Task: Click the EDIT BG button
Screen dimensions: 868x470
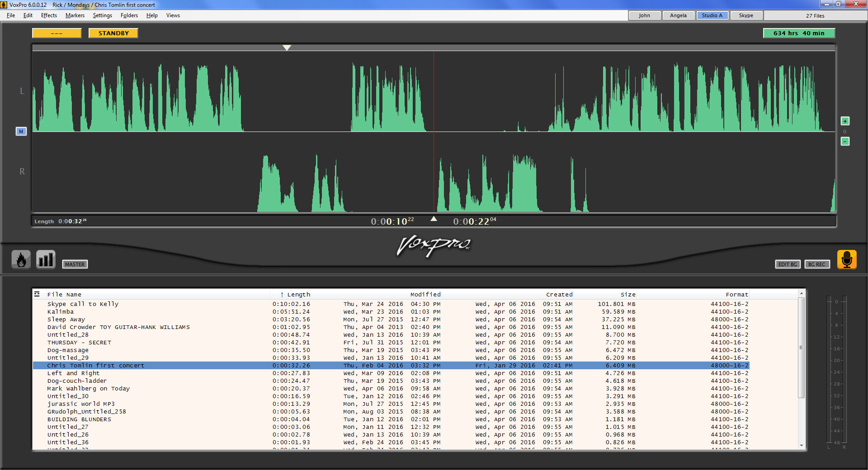Action: (x=788, y=264)
